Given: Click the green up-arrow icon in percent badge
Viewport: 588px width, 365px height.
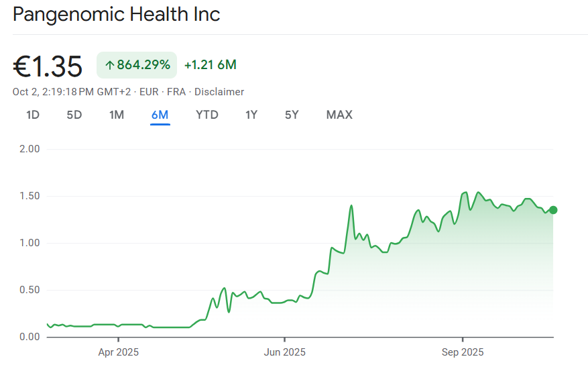Looking at the screenshot, I should [x=110, y=65].
